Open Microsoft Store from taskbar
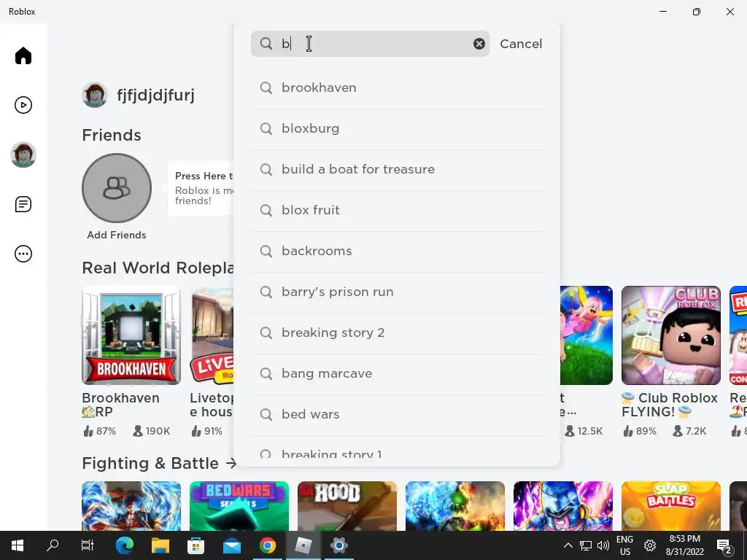747x560 pixels. coord(196,545)
